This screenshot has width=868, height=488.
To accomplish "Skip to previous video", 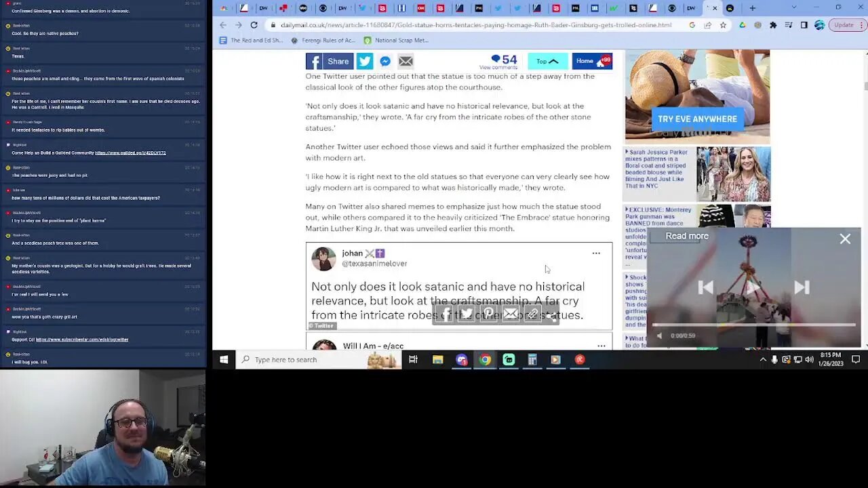I will tap(705, 287).
